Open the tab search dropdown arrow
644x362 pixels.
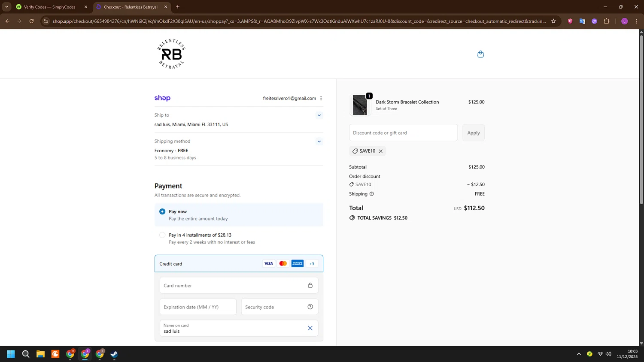click(6, 7)
